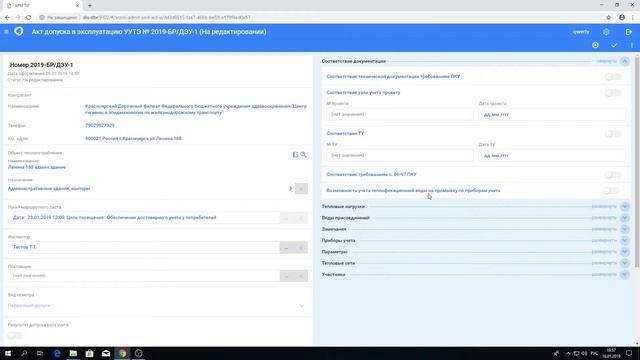Toggle compliance with п. 66-67 ПКУ switch

613,175
